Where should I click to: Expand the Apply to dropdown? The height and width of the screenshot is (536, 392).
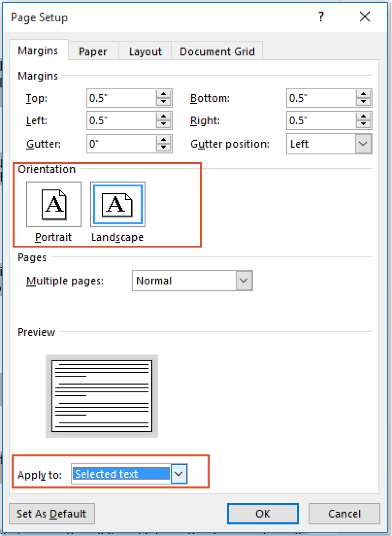(179, 474)
